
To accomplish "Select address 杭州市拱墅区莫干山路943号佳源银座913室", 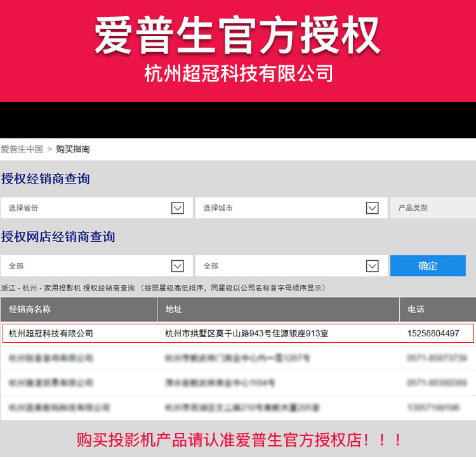I will pos(246,333).
